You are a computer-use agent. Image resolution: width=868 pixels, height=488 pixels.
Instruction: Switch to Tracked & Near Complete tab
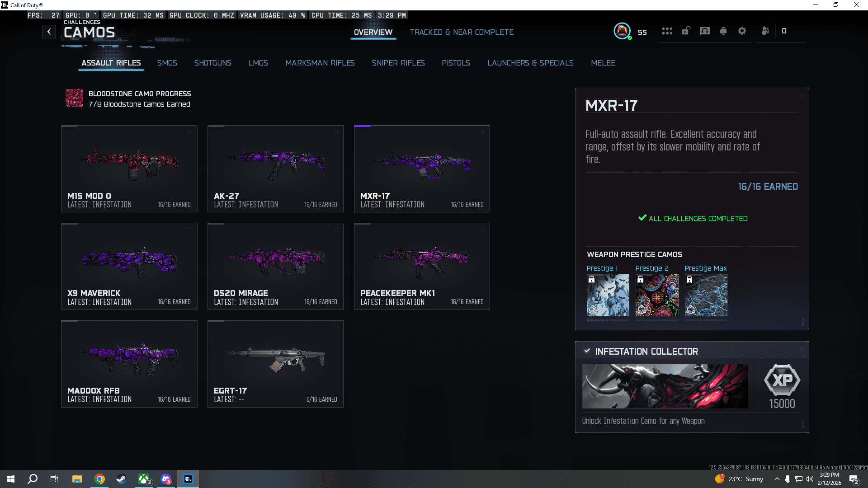tap(462, 32)
